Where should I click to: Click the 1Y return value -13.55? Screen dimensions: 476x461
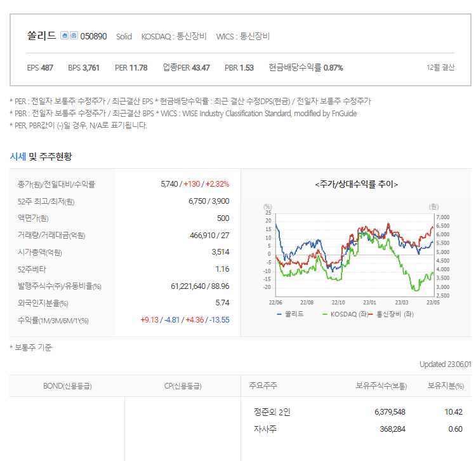[x=219, y=320]
